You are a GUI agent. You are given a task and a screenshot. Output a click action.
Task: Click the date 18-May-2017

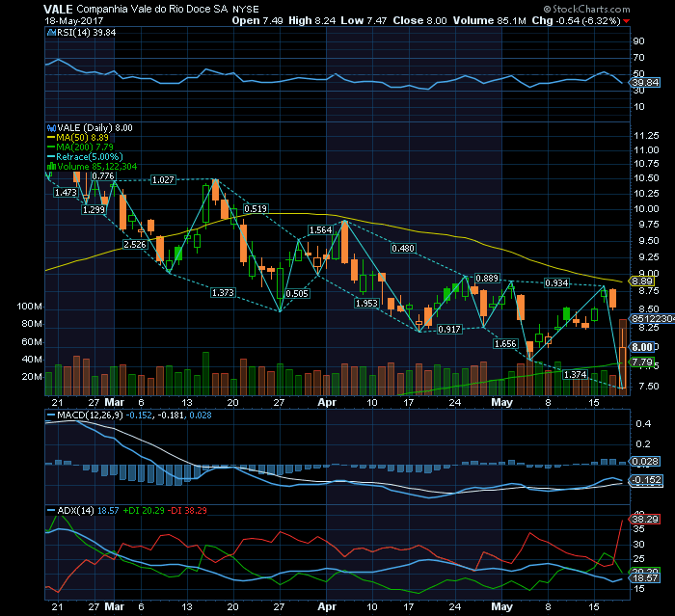(x=73, y=20)
